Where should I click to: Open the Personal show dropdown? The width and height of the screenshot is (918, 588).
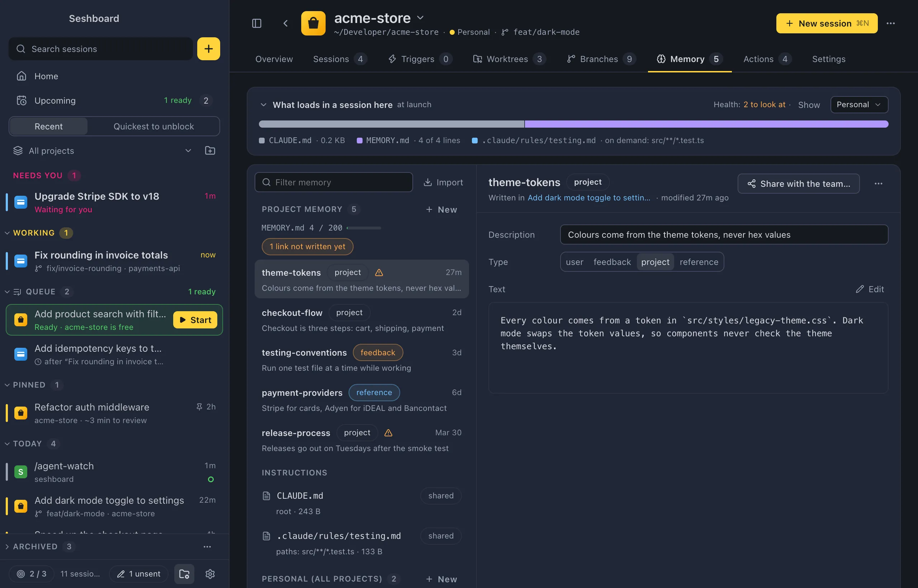click(859, 104)
